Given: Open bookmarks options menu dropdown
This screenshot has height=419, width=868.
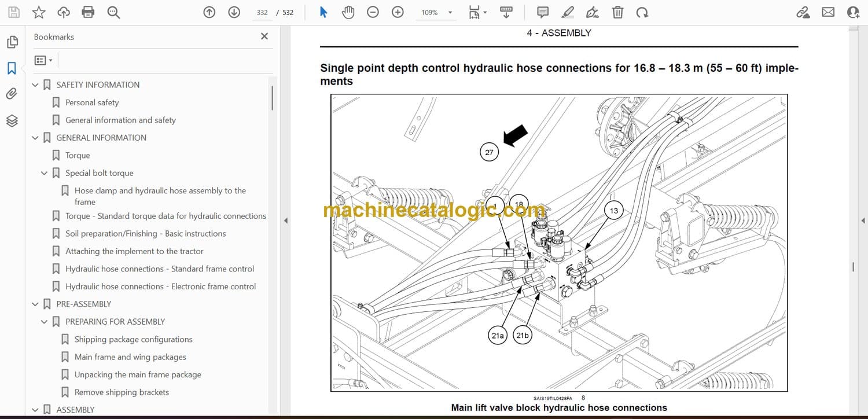Looking at the screenshot, I should [x=43, y=60].
